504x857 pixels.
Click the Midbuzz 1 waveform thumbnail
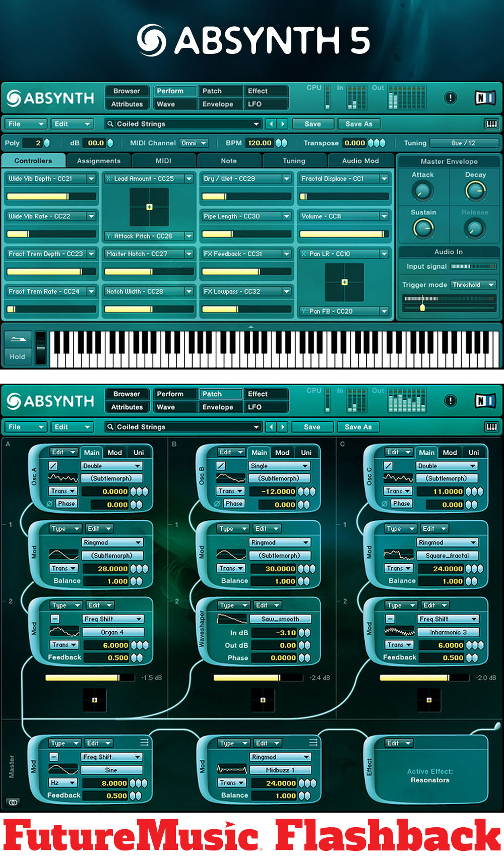coord(231,770)
